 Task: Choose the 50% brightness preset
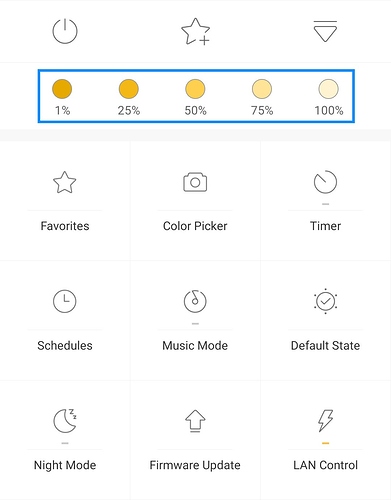(195, 89)
